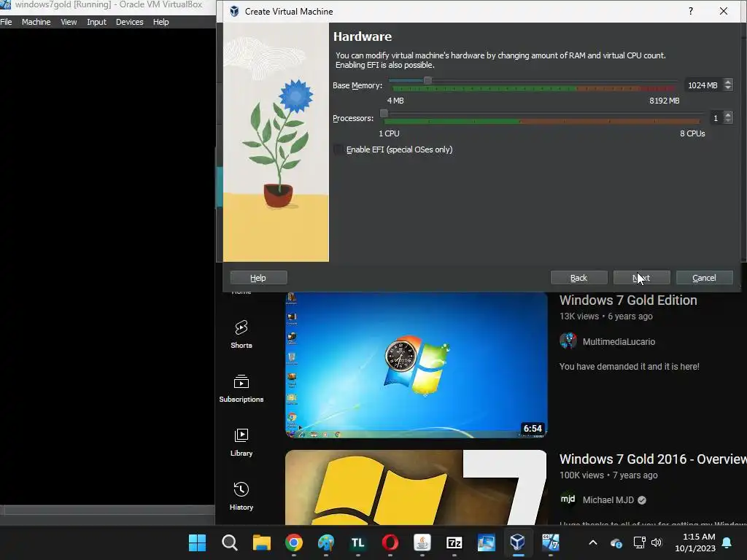The height and width of the screenshot is (560, 747).
Task: Increase processor count with up arrow
Action: click(727, 114)
